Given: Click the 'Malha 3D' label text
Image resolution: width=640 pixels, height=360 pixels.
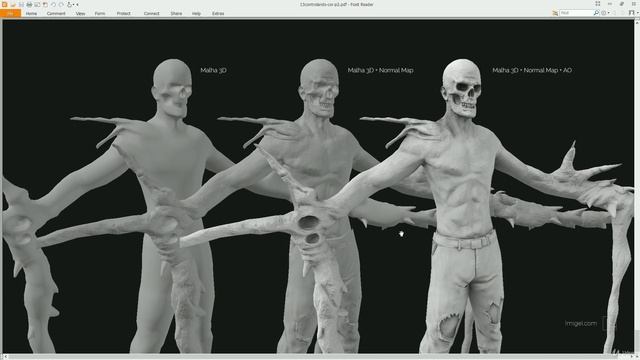Looking at the screenshot, I should tap(213, 70).
